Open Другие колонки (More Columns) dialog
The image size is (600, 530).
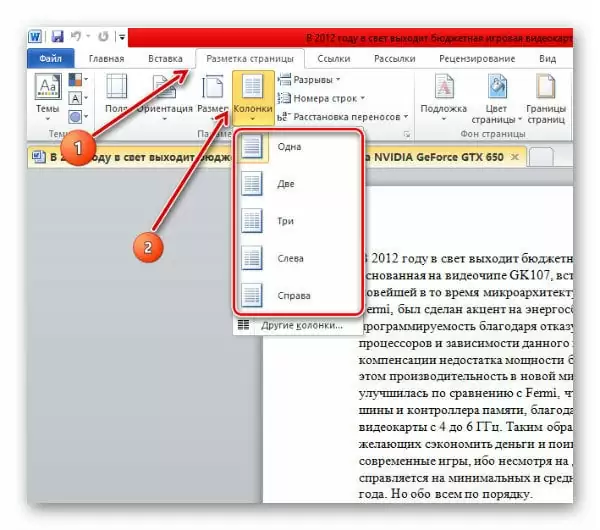click(300, 326)
